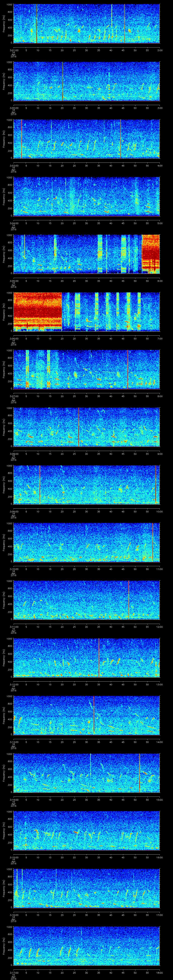Click the 3:09:00 start time label

[x=14, y=511]
